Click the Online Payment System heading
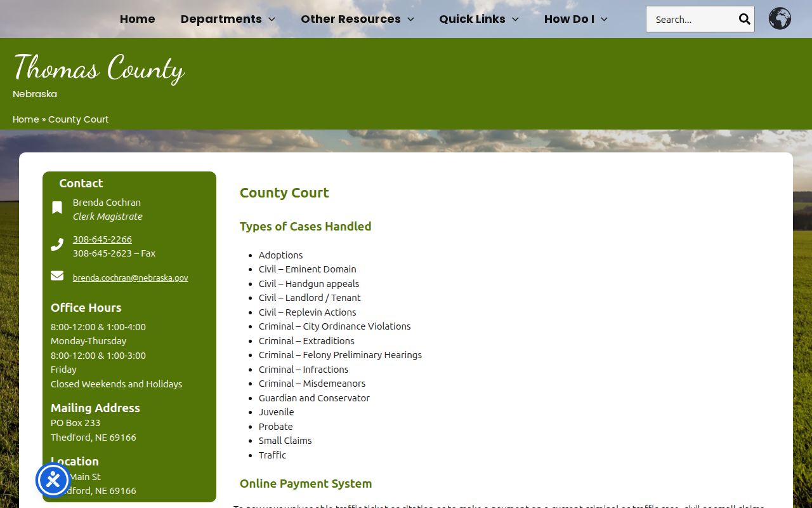 coord(306,484)
